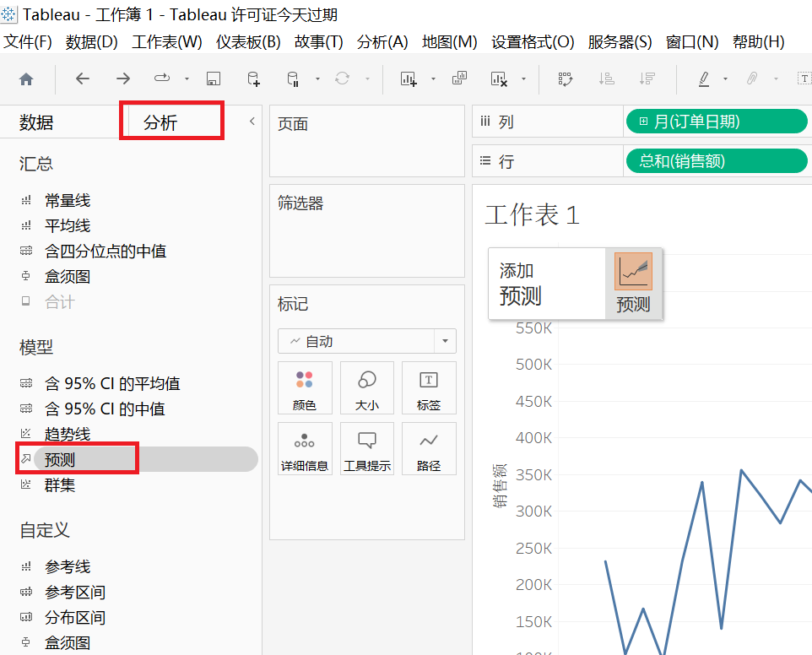The width and height of the screenshot is (812, 655).
Task: Open dropdown arrow next to replay animation icon
Action: point(187,79)
